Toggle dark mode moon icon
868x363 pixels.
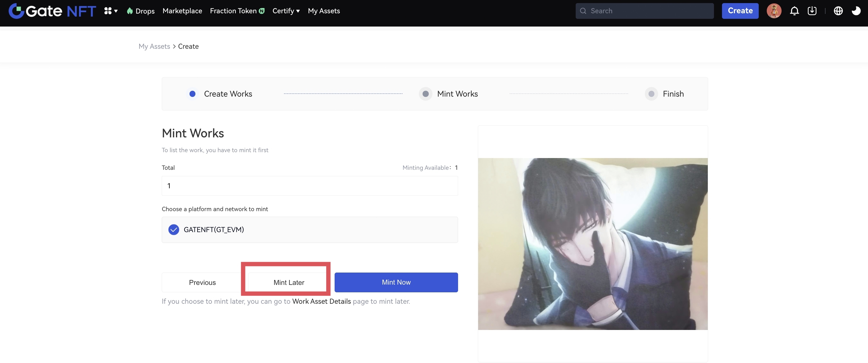[x=856, y=11]
